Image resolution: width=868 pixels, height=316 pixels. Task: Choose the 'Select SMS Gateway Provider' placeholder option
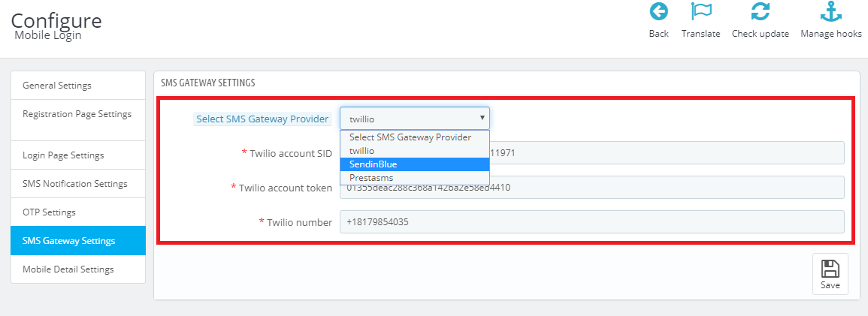(x=415, y=137)
